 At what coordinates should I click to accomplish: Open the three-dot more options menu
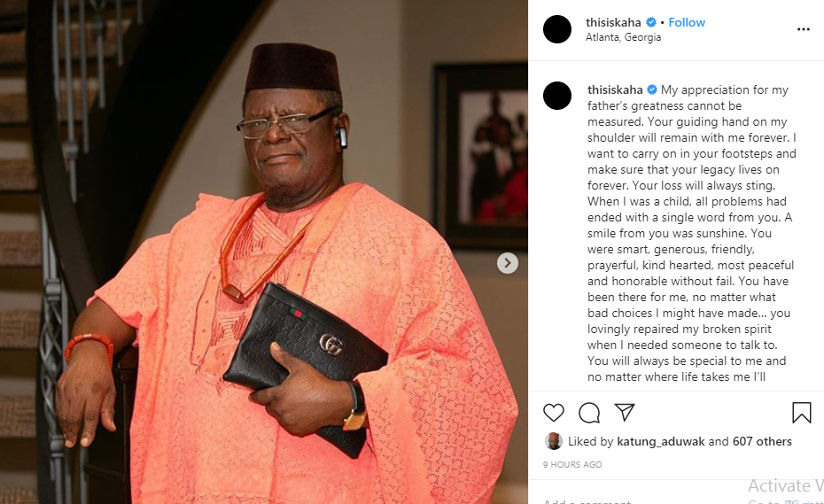coord(804,29)
